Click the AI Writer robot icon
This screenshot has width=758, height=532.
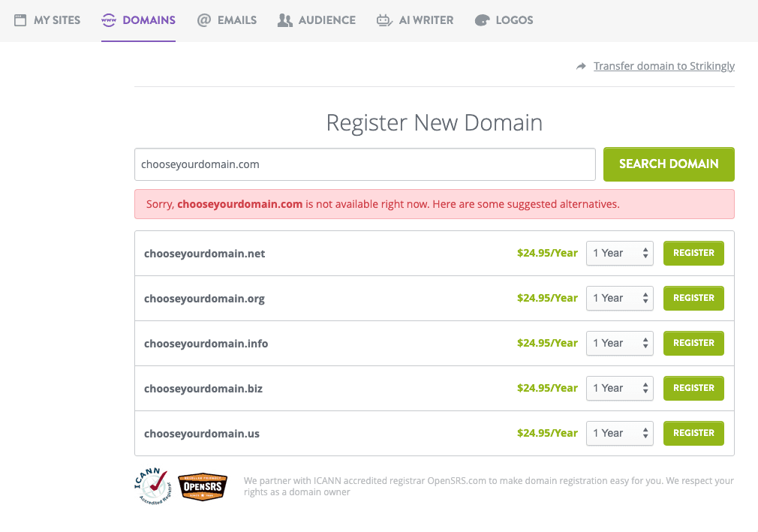[x=385, y=20]
